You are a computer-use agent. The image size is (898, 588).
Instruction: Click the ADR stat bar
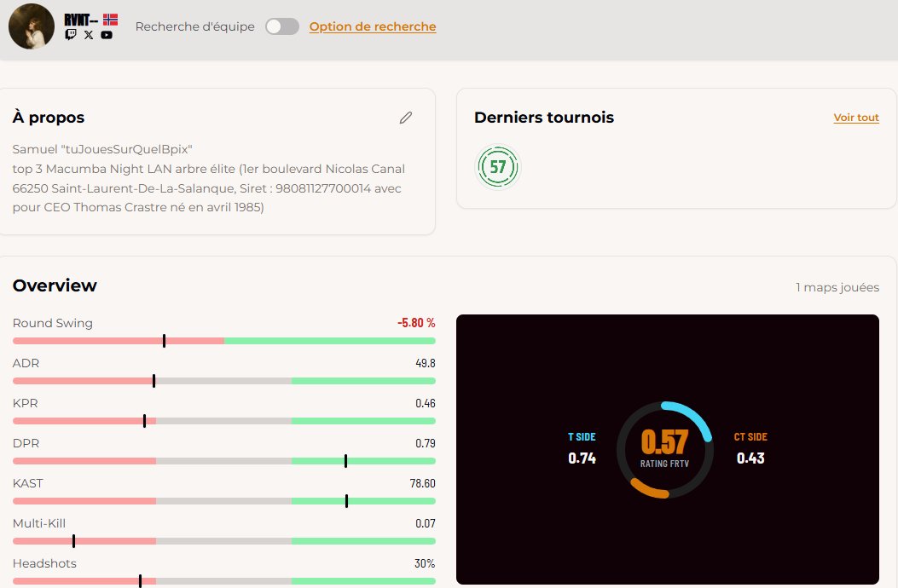224,381
